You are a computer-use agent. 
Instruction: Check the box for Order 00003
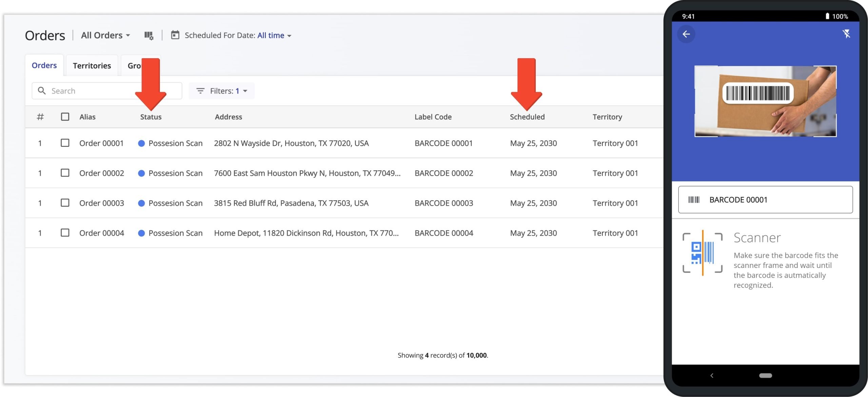(x=65, y=203)
